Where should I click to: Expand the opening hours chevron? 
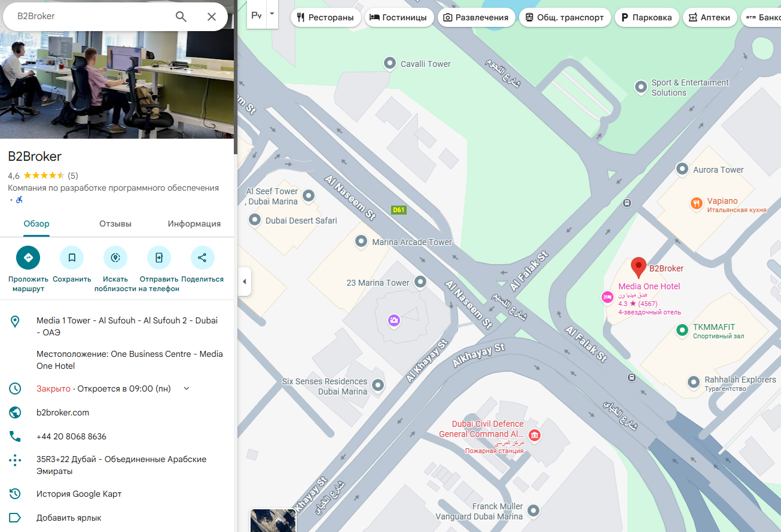(x=187, y=389)
